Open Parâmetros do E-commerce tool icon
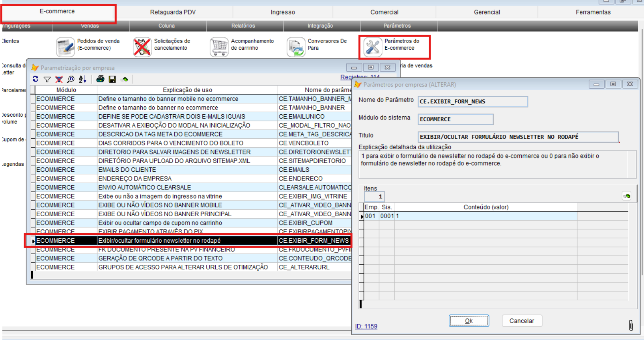Image resolution: width=644 pixels, height=340 pixels. (373, 47)
